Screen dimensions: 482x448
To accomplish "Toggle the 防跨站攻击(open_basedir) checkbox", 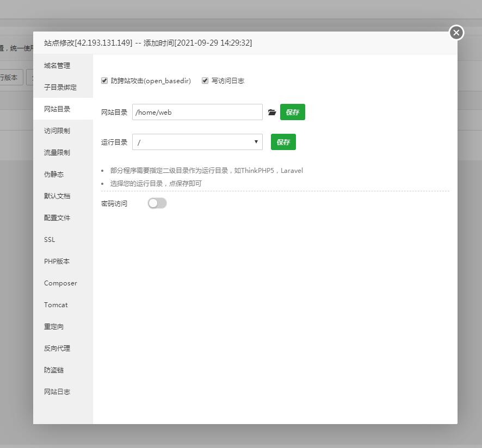I will point(104,81).
